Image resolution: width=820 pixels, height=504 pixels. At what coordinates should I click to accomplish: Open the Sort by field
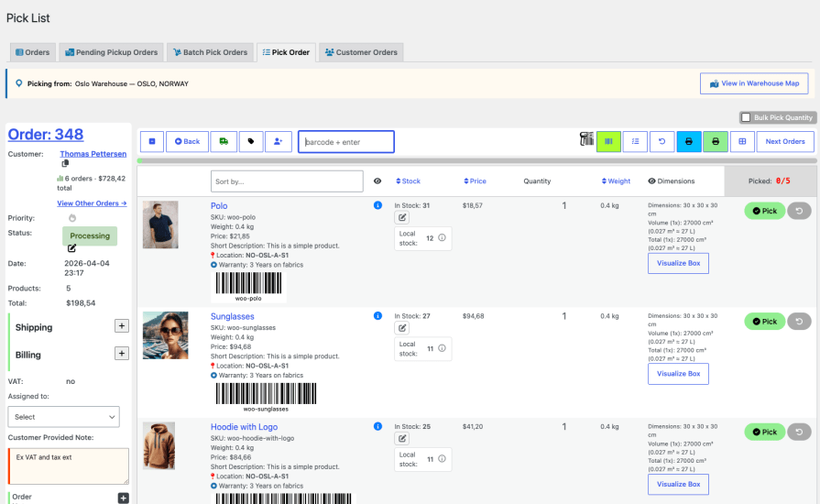click(x=287, y=181)
